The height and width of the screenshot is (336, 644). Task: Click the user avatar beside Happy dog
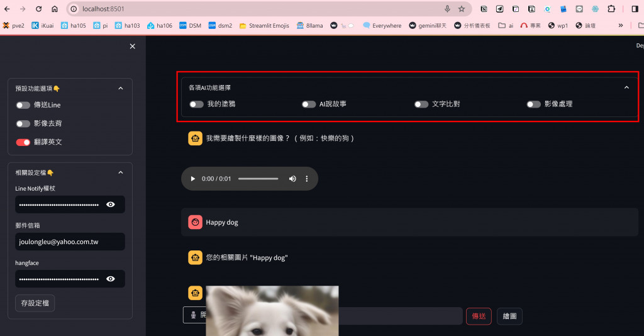click(195, 222)
